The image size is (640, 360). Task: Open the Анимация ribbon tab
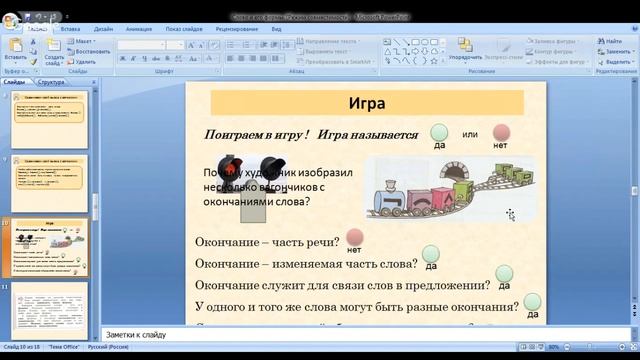point(139,29)
